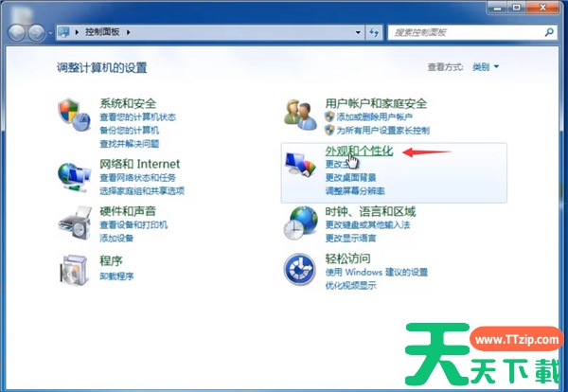Click the Forward navigation arrow button
Viewport: 568px width, 392px height.
[x=36, y=33]
